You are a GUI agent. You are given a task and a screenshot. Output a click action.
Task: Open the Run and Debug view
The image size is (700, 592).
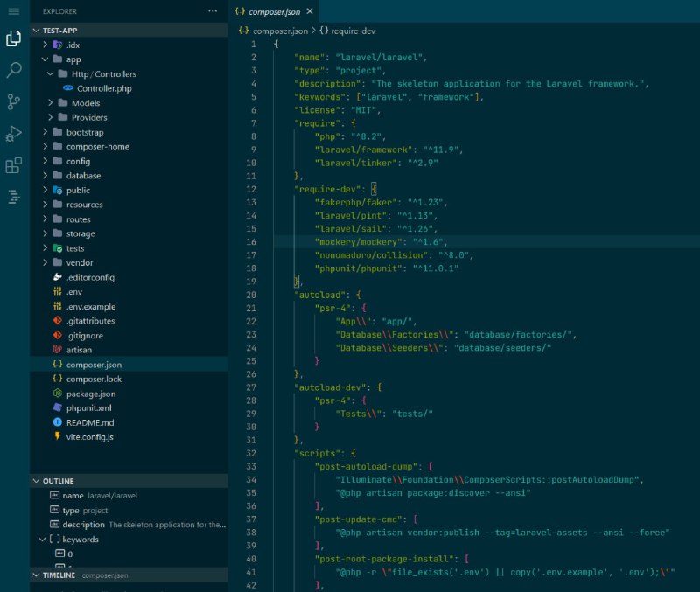coord(14,134)
